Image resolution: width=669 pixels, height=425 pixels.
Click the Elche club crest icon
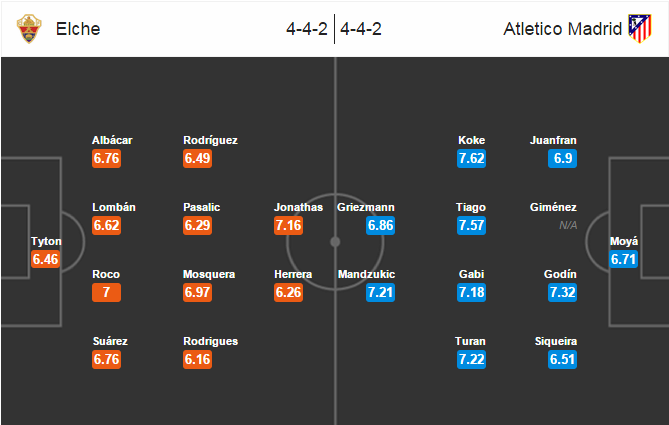[x=29, y=29]
